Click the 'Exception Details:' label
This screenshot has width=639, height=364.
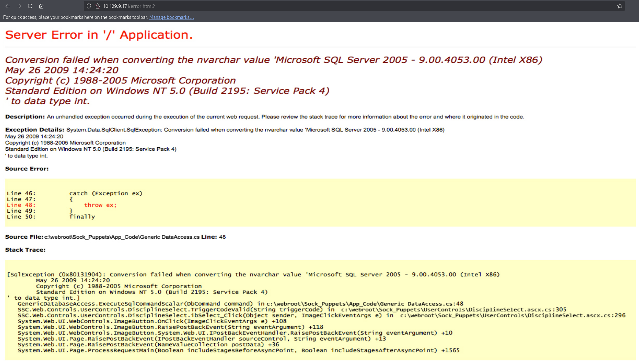coord(35,130)
